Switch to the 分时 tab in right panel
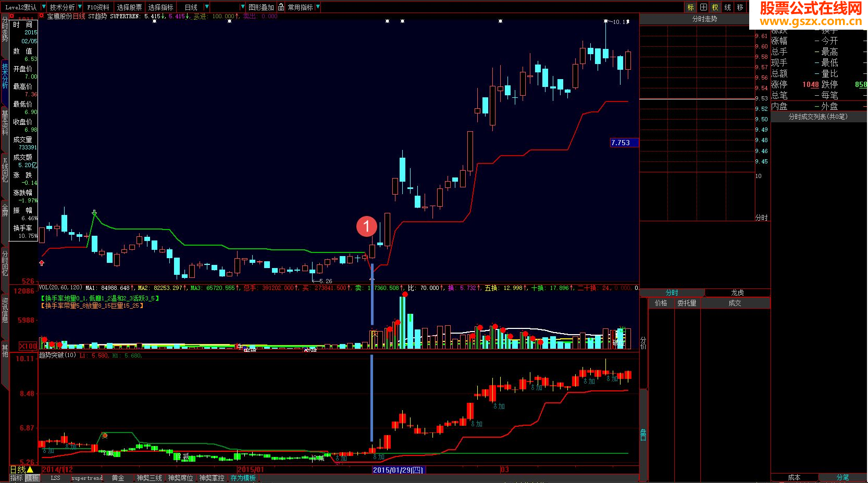868x483 pixels. [672, 293]
